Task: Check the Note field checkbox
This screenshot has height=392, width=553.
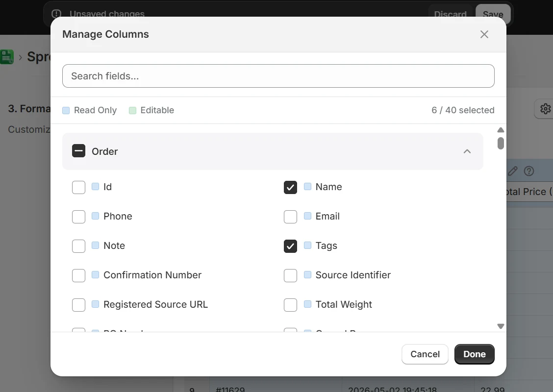Action: [x=78, y=246]
